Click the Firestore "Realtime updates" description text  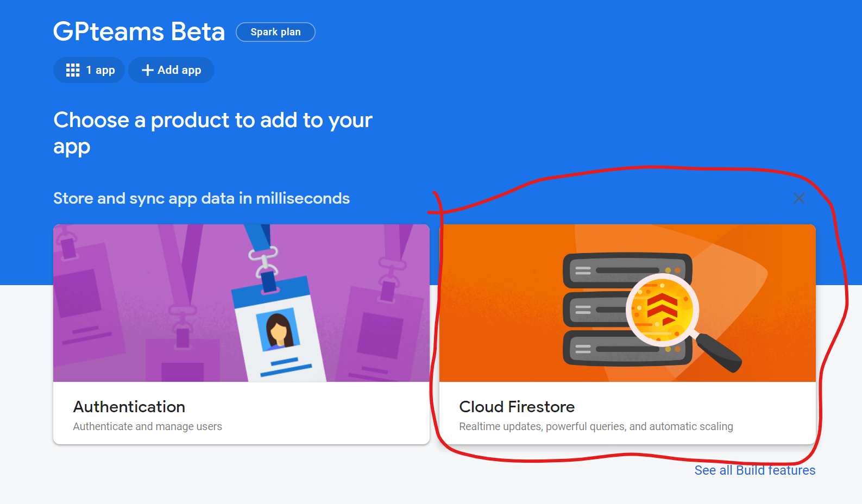[x=596, y=426]
